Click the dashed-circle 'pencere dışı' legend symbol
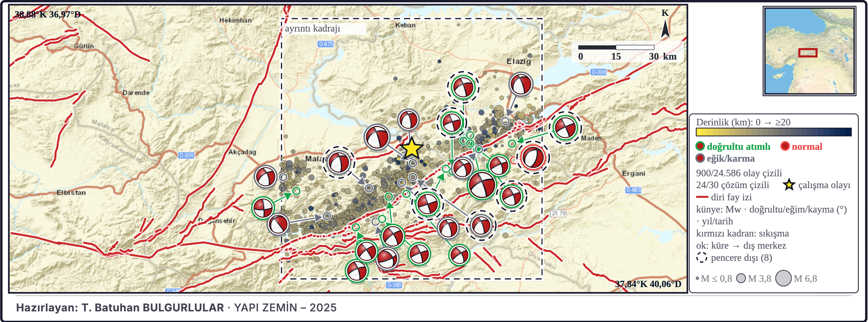This screenshot has height=322, width=868. (x=702, y=258)
